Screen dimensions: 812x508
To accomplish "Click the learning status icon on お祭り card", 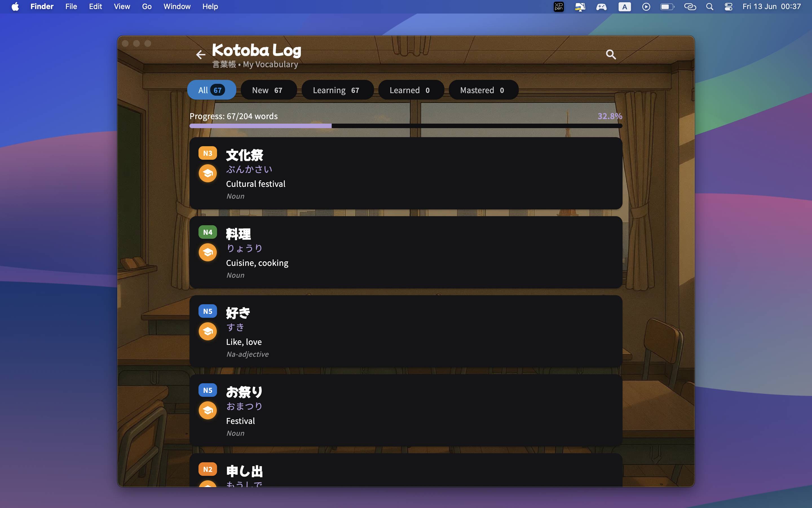I will (x=208, y=410).
